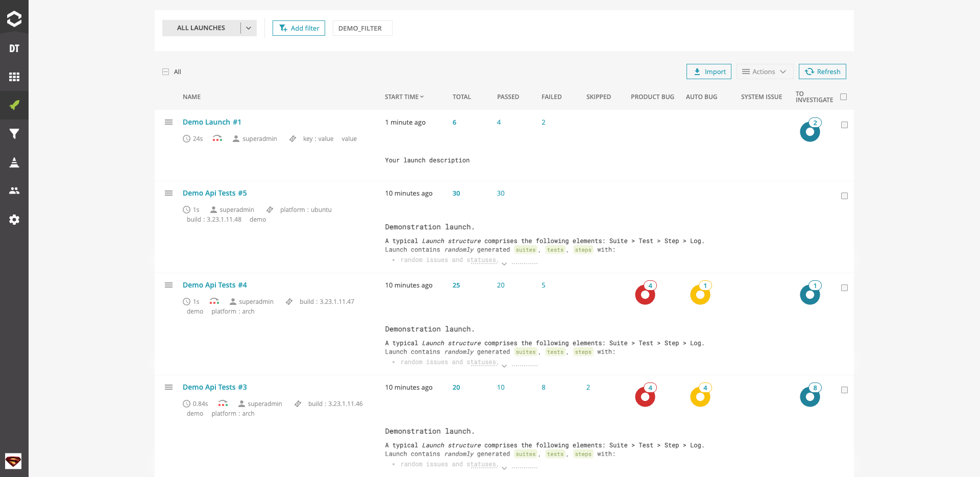Click red Product Bug donut for Tests #4
This screenshot has width=980, height=477.
645,295
